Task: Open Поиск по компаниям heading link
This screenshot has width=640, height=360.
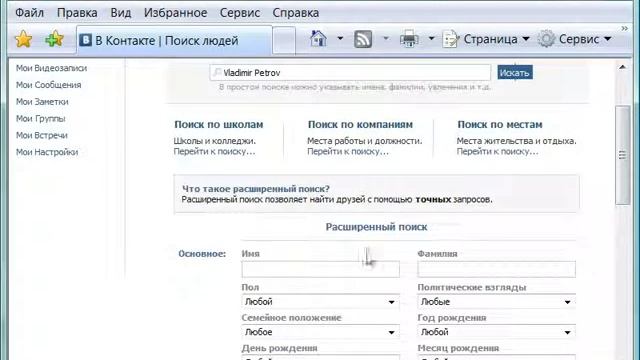Action: coord(360,124)
